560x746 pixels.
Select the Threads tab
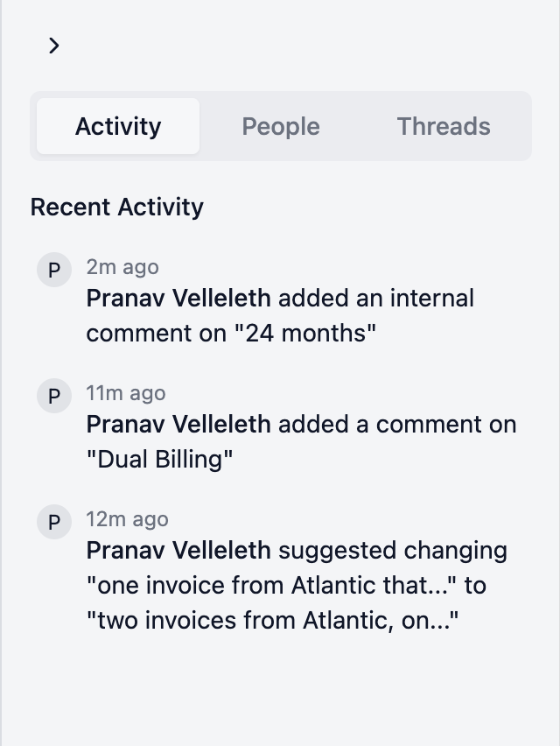444,126
